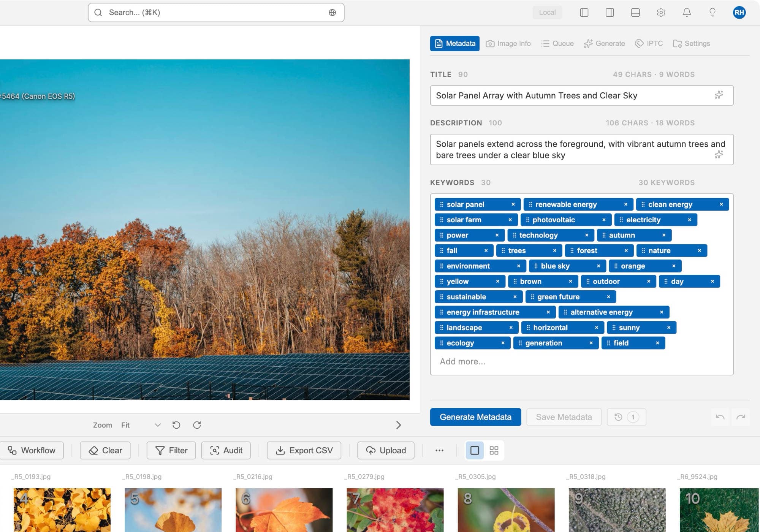This screenshot has height=532, width=760.
Task: Edit the Title text field
Action: [x=581, y=95]
